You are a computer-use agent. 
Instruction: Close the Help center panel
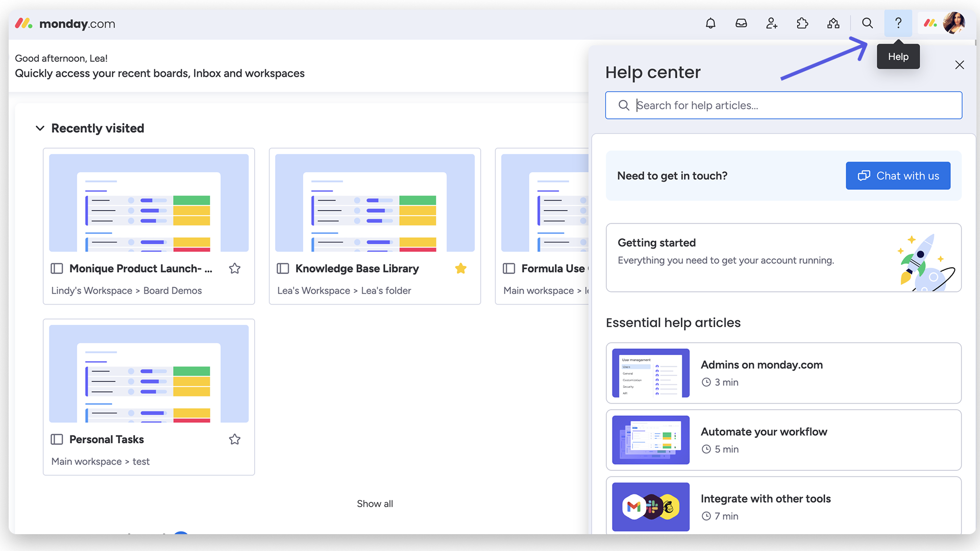tap(960, 65)
